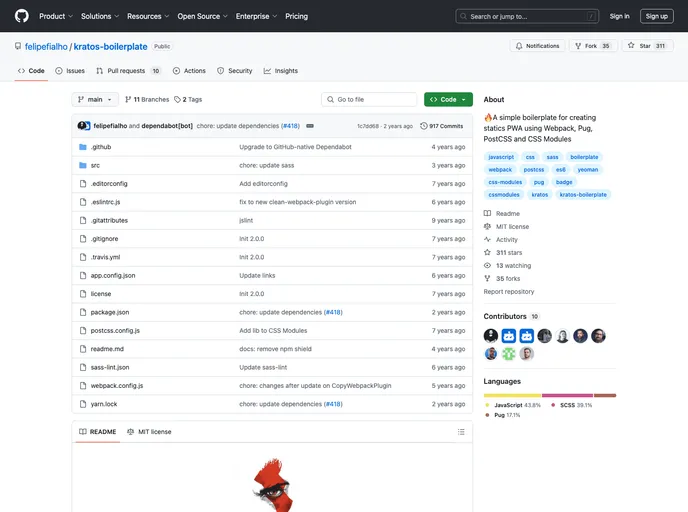Switch to the Issues tab
The height and width of the screenshot is (512, 688).
pos(70,71)
